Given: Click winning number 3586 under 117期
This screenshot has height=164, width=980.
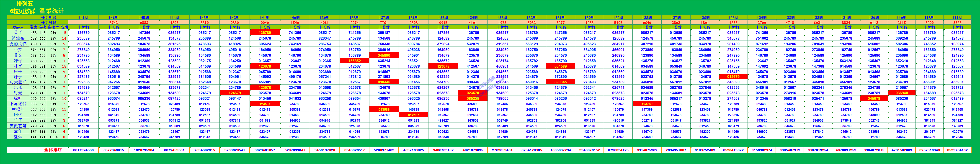Looking at the screenshot, I should coord(957,23).
